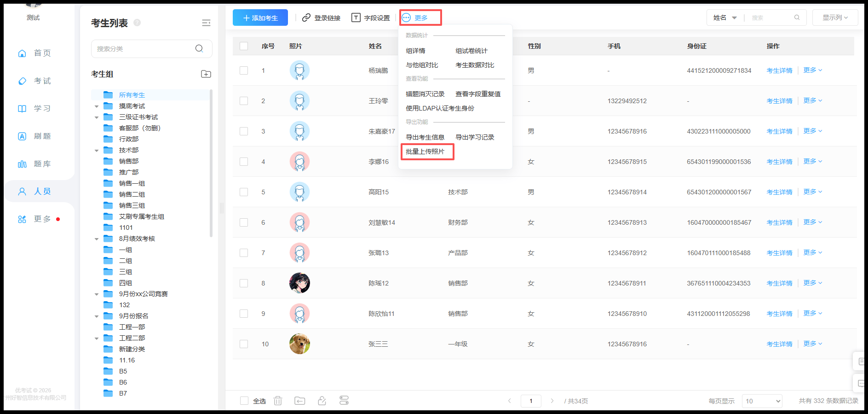Open the 更多 sidebar item with red dot
This screenshot has height=414, width=868.
pyautogui.click(x=39, y=219)
